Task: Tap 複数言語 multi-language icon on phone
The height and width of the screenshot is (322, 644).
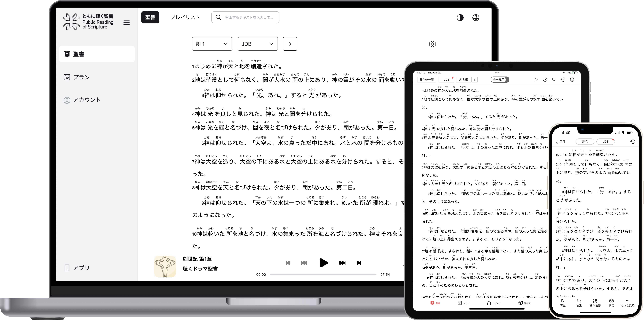Action: 595,303
